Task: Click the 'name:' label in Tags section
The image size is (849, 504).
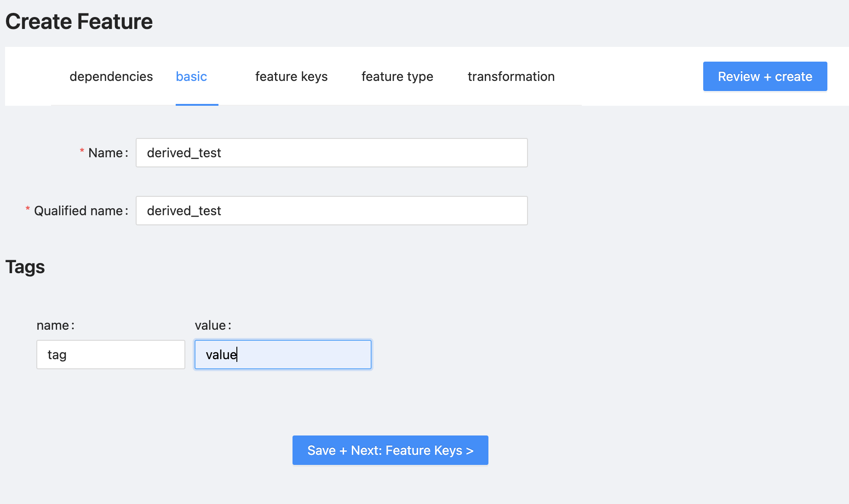Action: click(x=55, y=326)
